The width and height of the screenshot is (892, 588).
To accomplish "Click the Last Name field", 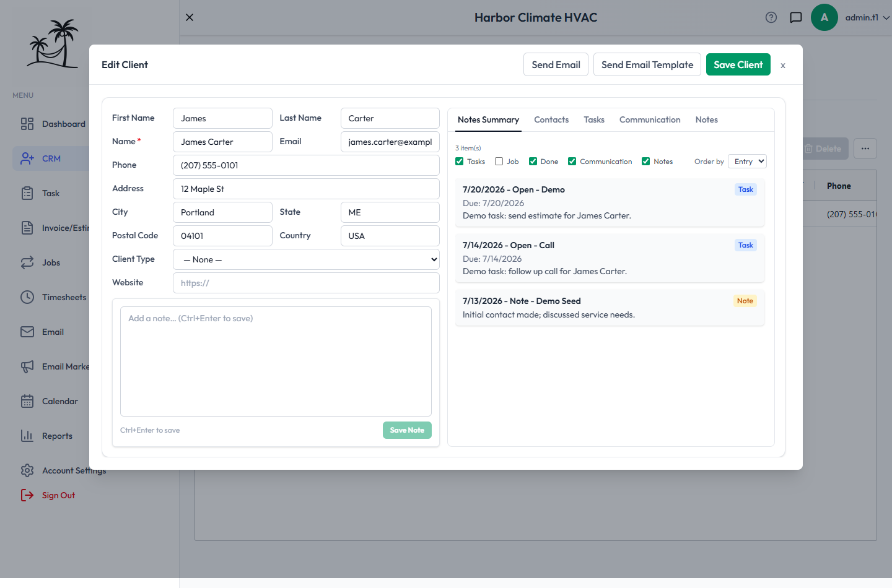I will coord(390,118).
